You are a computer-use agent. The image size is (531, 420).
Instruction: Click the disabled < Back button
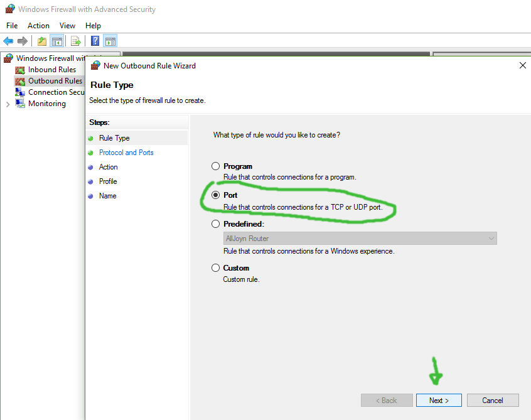387,401
